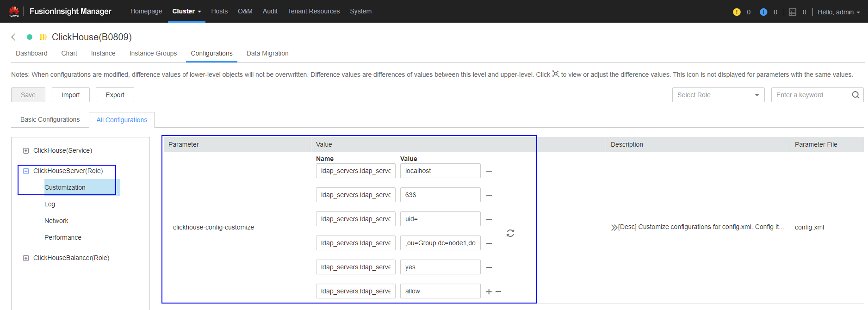Select Log under ClickHouseServer
Viewport: 868px width, 310px height.
click(x=50, y=204)
